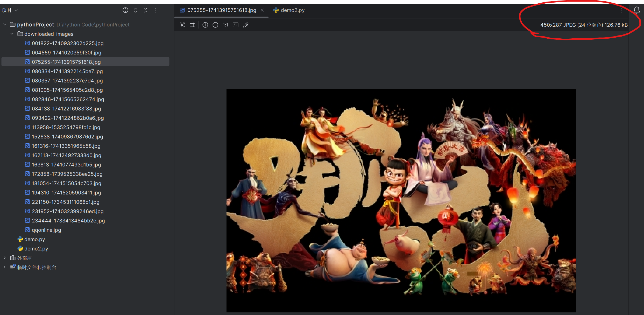
Task: Click the color picker eyedropper icon
Action: [246, 25]
